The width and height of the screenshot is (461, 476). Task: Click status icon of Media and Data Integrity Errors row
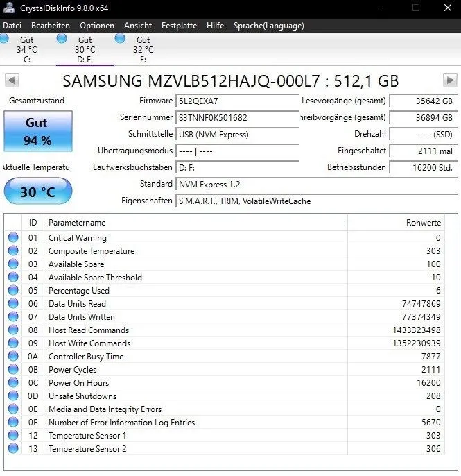tap(13, 409)
